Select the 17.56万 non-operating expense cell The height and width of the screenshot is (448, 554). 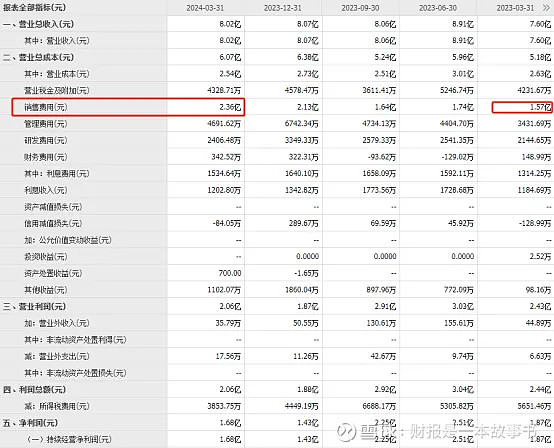[228, 356]
